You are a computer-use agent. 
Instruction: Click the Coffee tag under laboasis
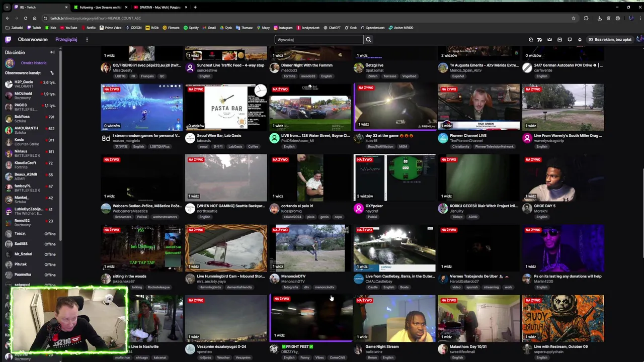[x=253, y=146]
